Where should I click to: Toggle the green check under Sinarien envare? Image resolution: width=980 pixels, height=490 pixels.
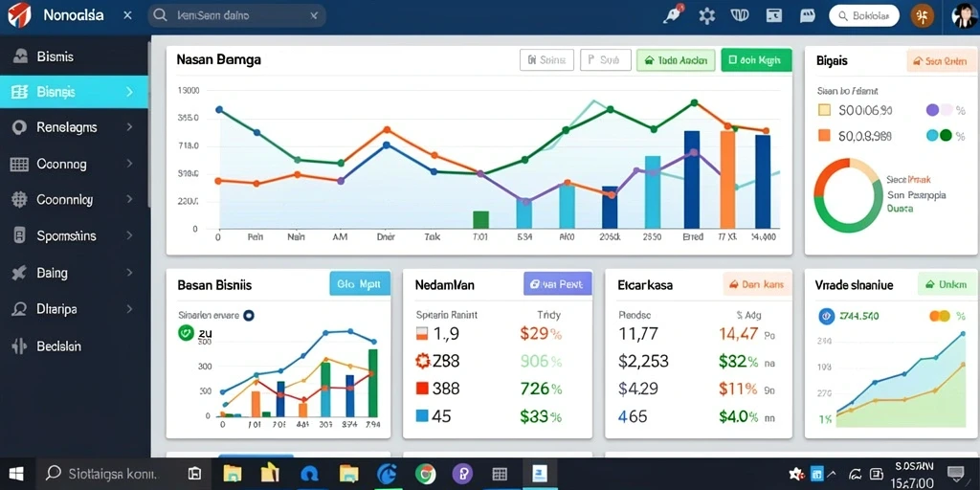point(187,333)
